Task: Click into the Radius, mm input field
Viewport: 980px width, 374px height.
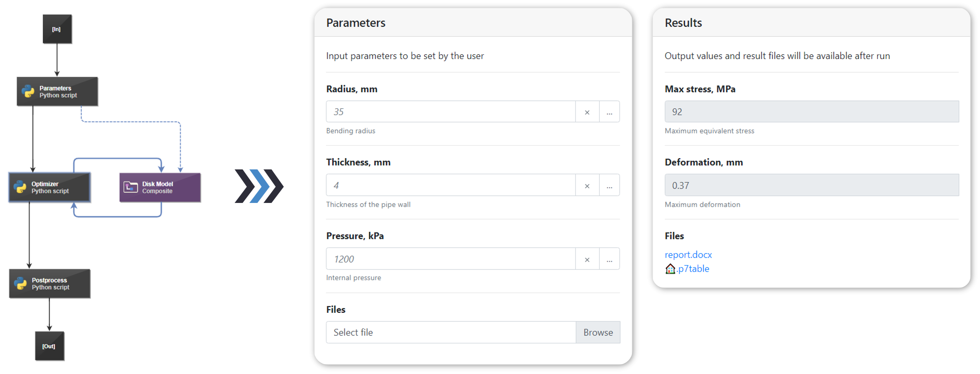Action: point(451,112)
